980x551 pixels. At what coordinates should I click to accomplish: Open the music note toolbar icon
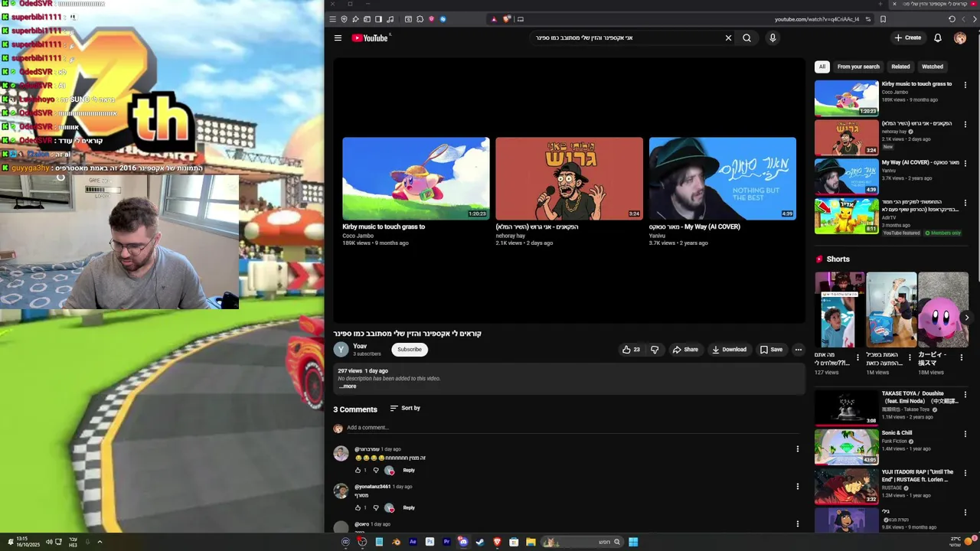click(x=390, y=19)
